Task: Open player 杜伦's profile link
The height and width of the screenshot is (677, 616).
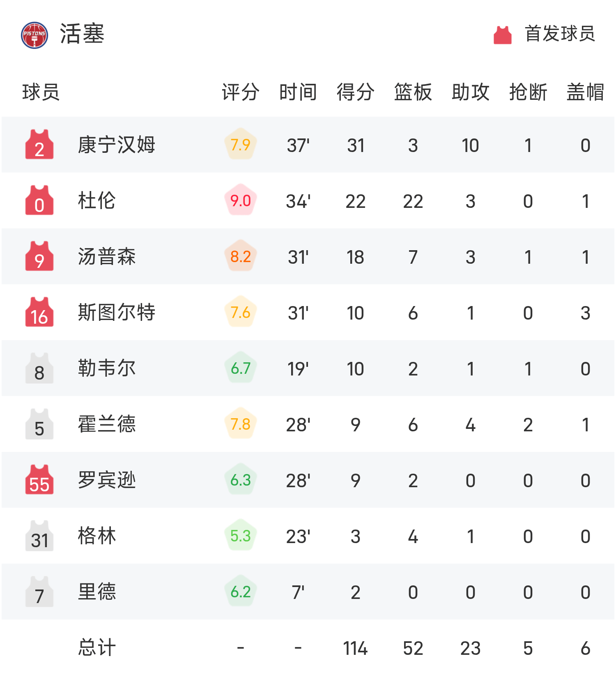Action: pyautogui.click(x=97, y=201)
